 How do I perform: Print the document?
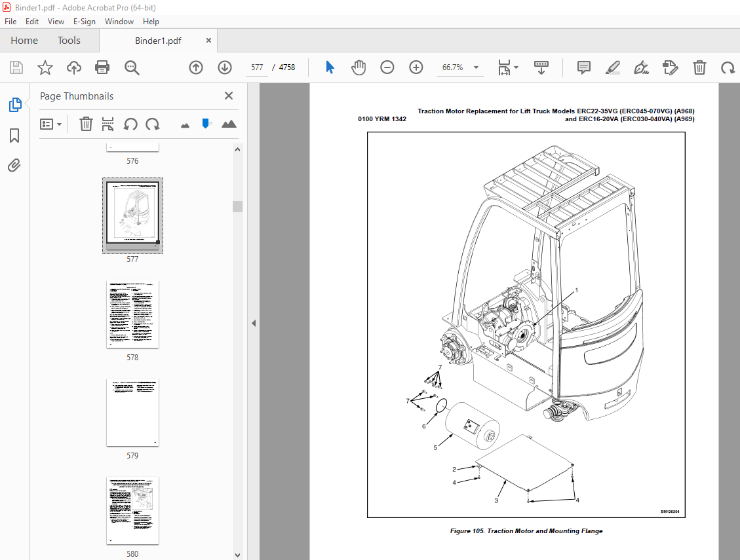(x=102, y=67)
